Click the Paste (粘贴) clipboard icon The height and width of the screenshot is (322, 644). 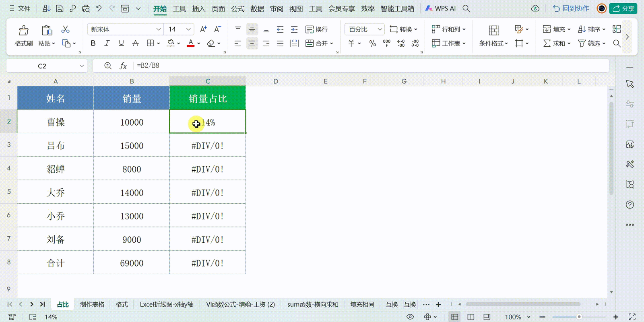[x=47, y=30]
